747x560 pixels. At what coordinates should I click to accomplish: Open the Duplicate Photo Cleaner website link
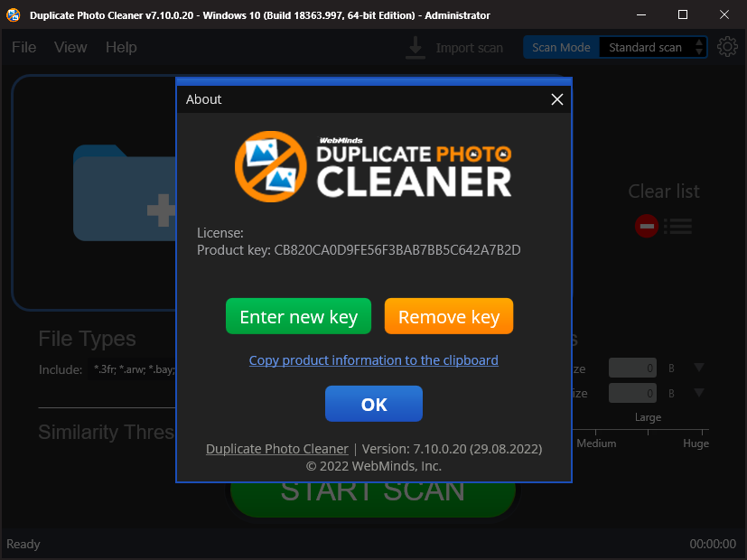[276, 449]
